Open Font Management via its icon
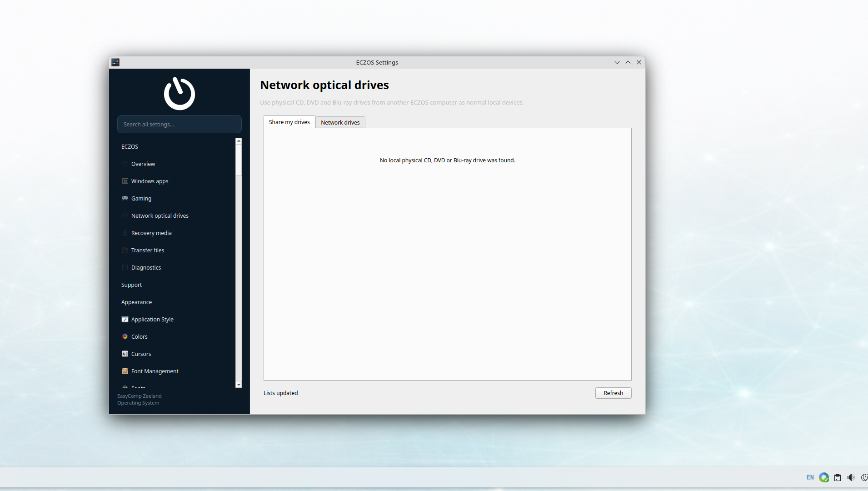Screen dimensions: 868x491 (x=125, y=371)
